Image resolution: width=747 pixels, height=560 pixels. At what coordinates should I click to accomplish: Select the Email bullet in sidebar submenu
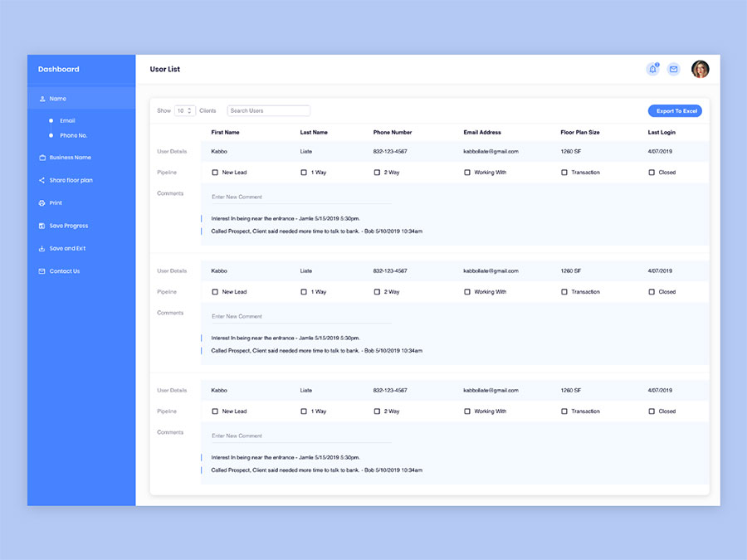pyautogui.click(x=51, y=120)
